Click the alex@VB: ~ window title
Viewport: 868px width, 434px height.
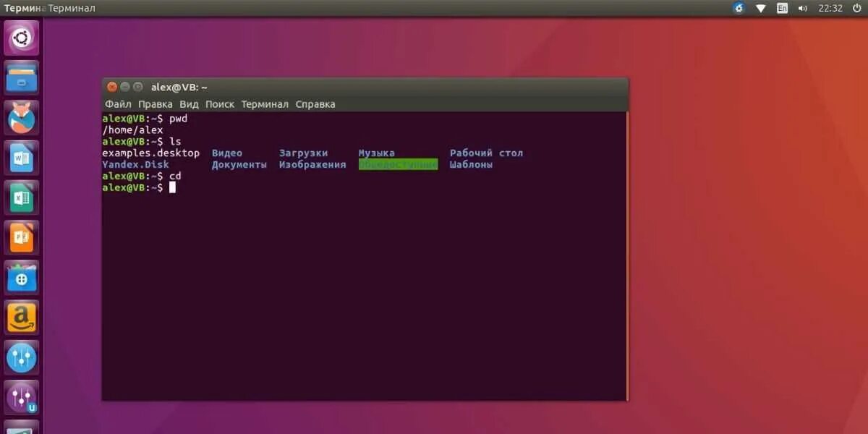(x=179, y=87)
